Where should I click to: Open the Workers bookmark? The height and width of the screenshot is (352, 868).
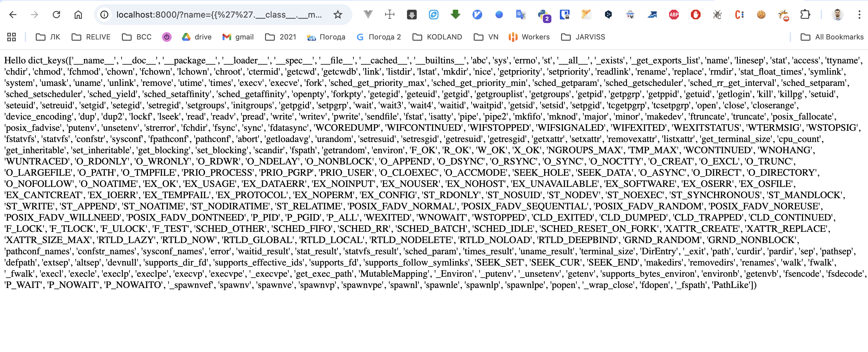tap(529, 37)
